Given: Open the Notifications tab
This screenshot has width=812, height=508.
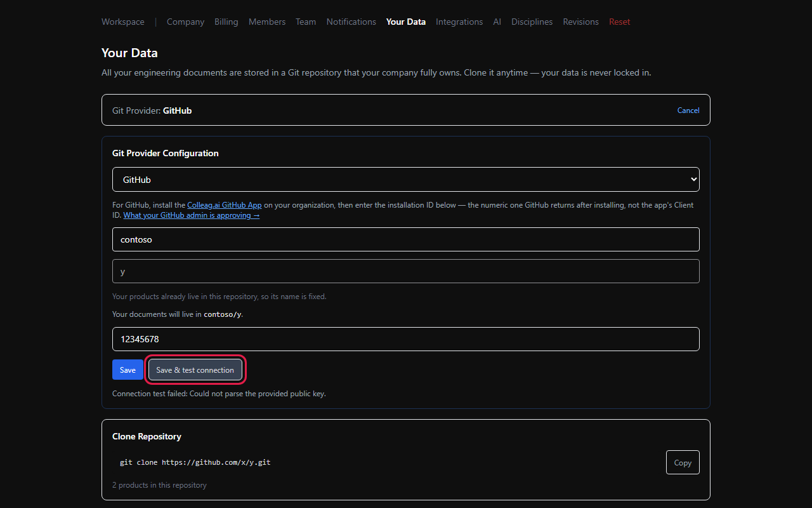Looking at the screenshot, I should [x=351, y=22].
